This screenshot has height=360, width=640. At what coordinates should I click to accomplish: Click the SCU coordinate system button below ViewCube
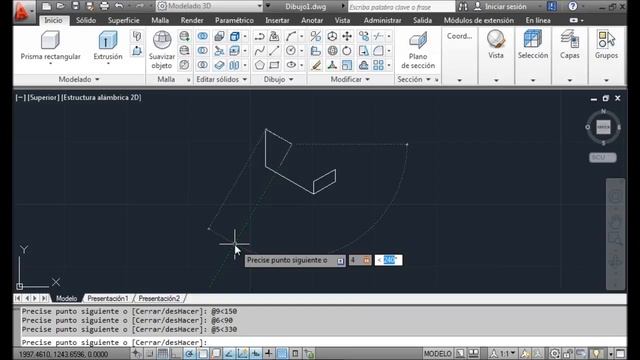point(602,158)
